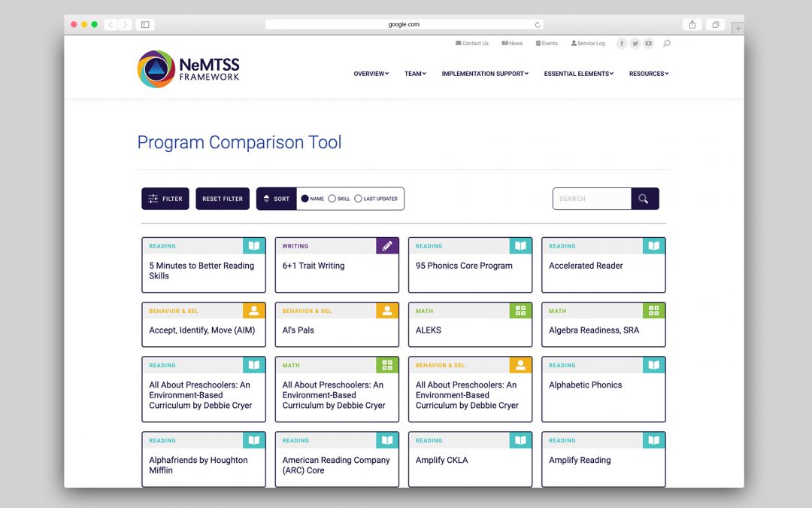Click the Behavior & SEL label on All About Preschoolers card
812x508 pixels.
click(x=440, y=366)
